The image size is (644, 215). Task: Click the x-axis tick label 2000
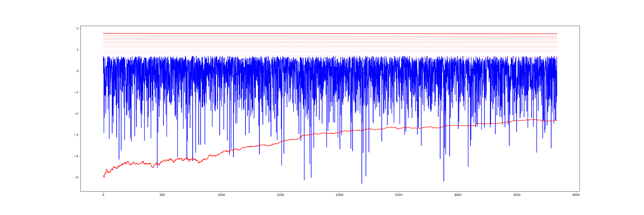click(x=339, y=195)
